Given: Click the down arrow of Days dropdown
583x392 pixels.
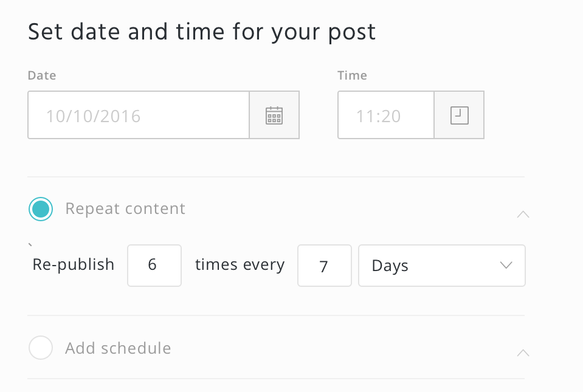Looking at the screenshot, I should [506, 266].
